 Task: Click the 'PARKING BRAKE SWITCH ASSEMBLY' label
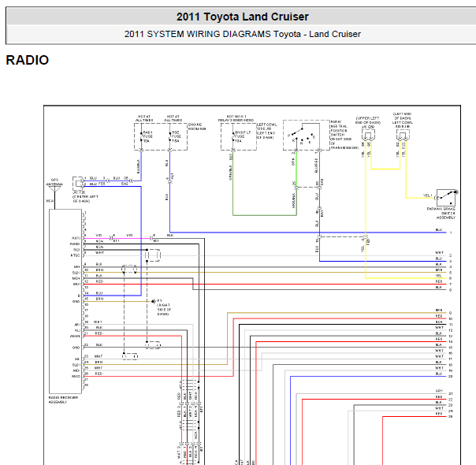coord(441,213)
